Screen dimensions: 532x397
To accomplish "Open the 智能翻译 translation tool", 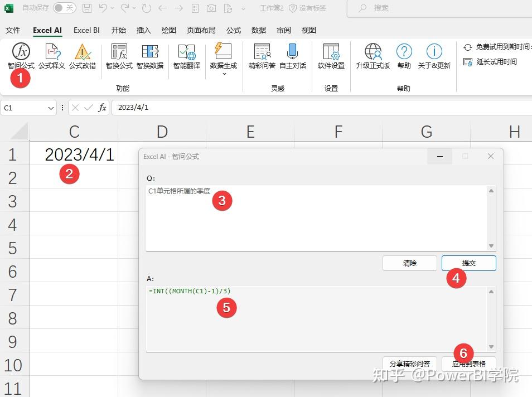I will pyautogui.click(x=187, y=56).
